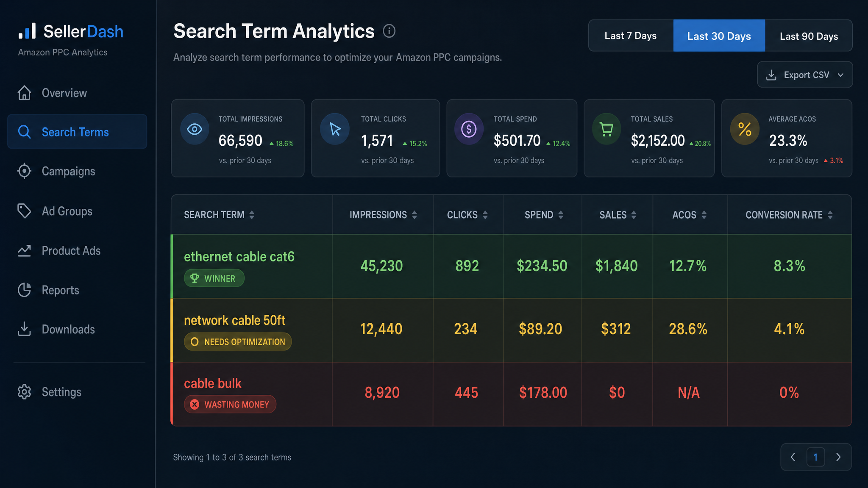Click the cursor icon on Total Clicks card
The height and width of the screenshot is (488, 868).
(x=335, y=129)
